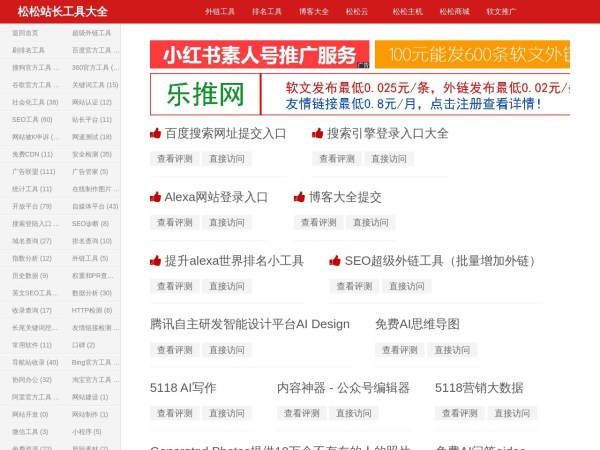Select 网站认证 (12) sidebar category

(x=92, y=102)
